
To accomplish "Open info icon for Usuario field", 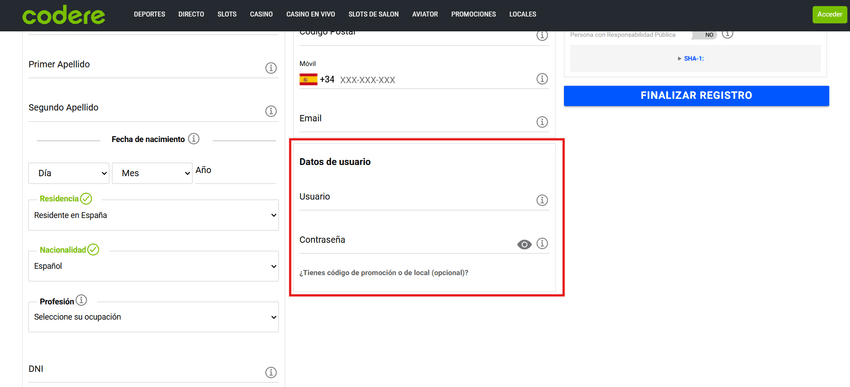I will point(542,200).
